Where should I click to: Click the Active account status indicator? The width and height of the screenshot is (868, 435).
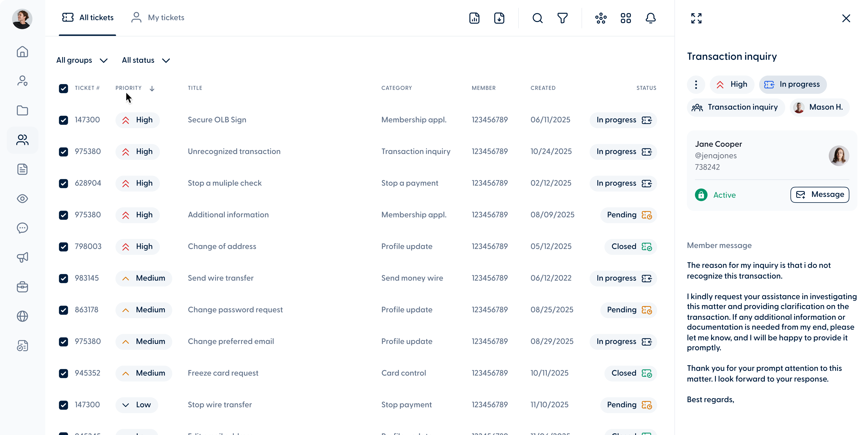(715, 195)
